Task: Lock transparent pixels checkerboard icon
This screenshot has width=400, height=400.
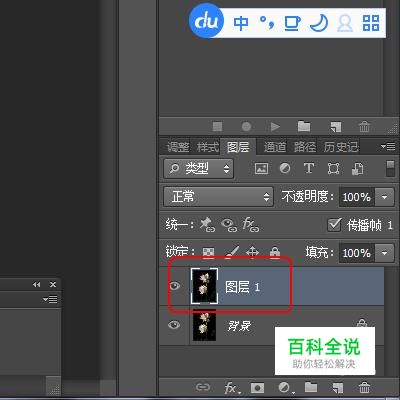Action: tap(209, 253)
